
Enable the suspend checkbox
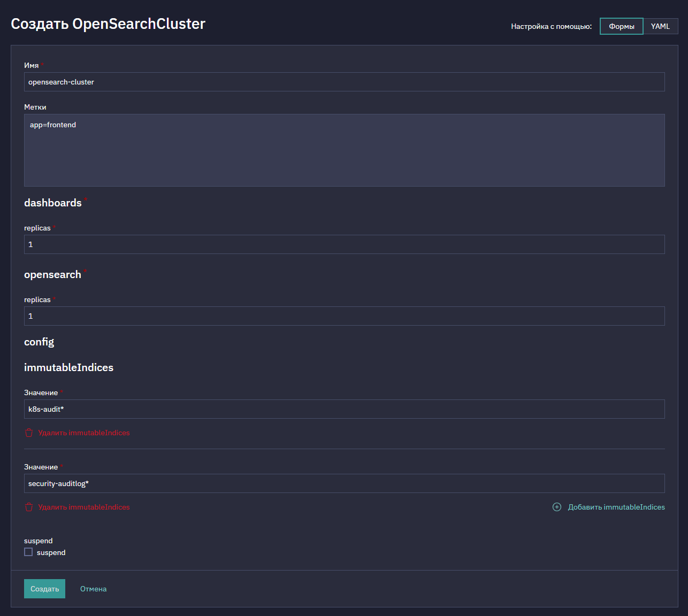point(28,552)
